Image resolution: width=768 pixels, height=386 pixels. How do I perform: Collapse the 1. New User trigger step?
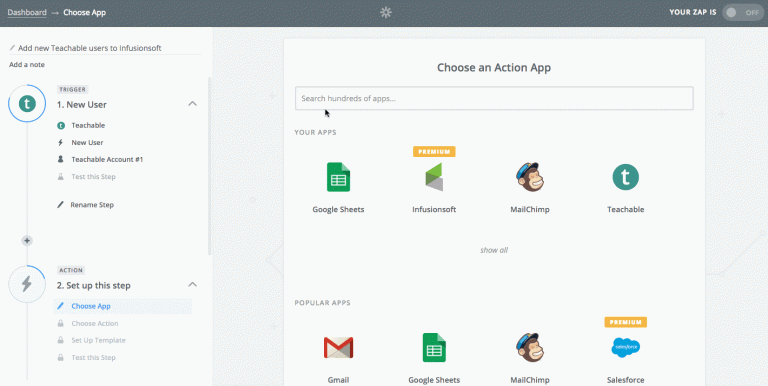coord(193,104)
